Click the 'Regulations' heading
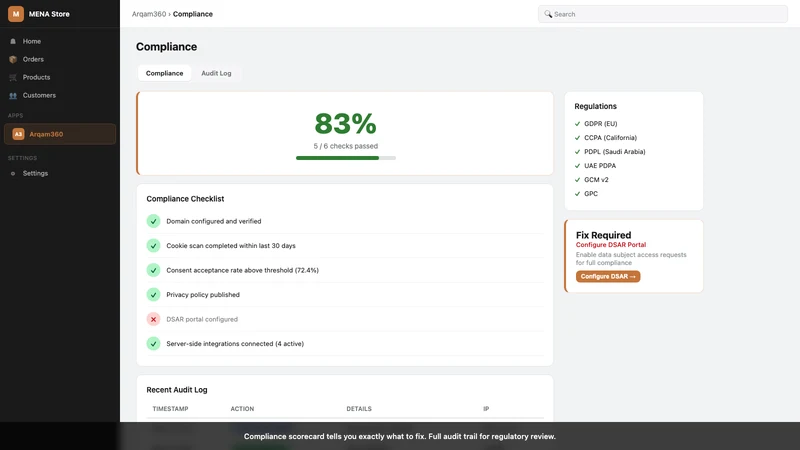This screenshot has width=800, height=450. pyautogui.click(x=595, y=106)
